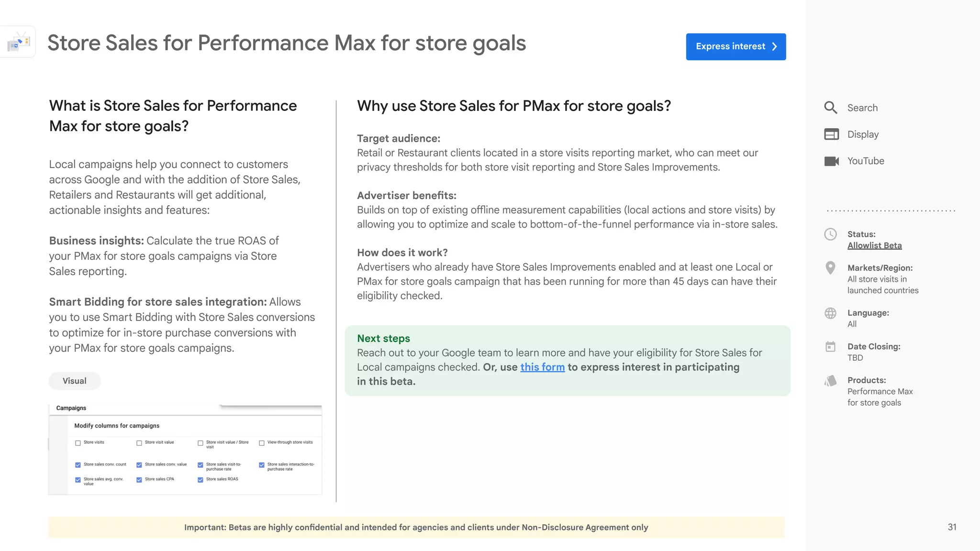Click the Display channel label
Viewport: 980px width, 551px height.
pyautogui.click(x=863, y=134)
